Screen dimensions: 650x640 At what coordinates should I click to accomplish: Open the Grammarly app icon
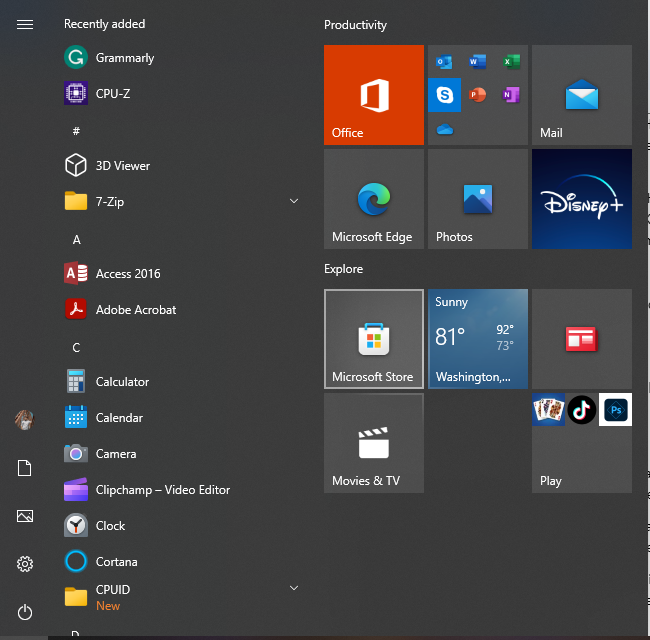[x=76, y=57]
